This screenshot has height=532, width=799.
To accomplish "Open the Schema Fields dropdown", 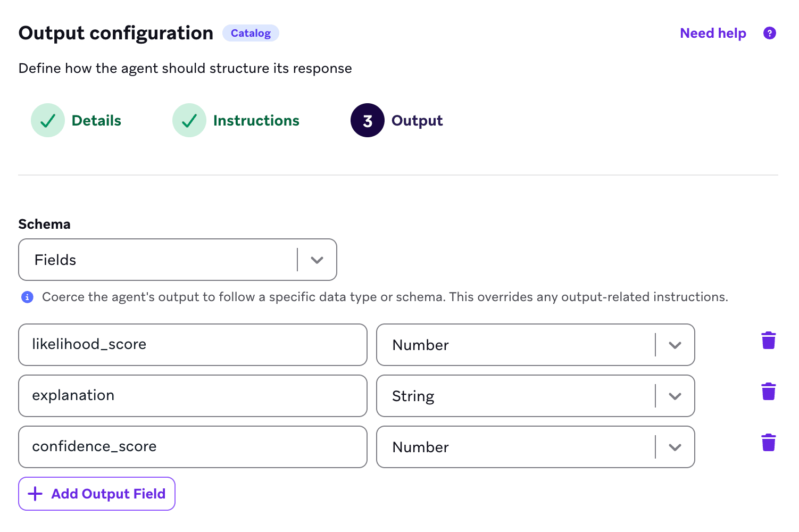I will (178, 260).
